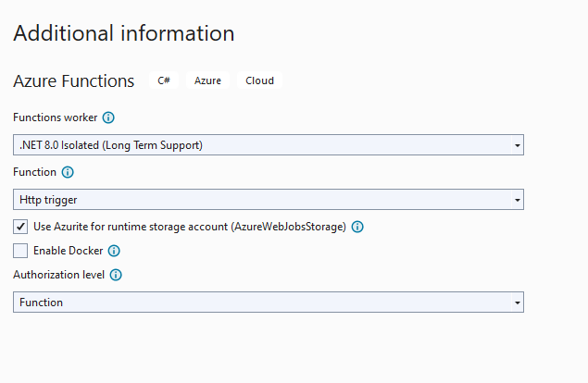The height and width of the screenshot is (383, 588).
Task: Click the Additional information title
Action: click(124, 33)
